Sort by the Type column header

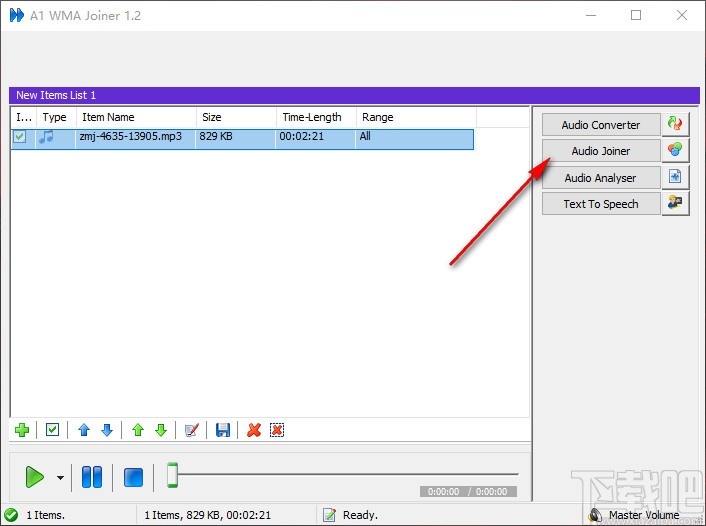click(56, 117)
